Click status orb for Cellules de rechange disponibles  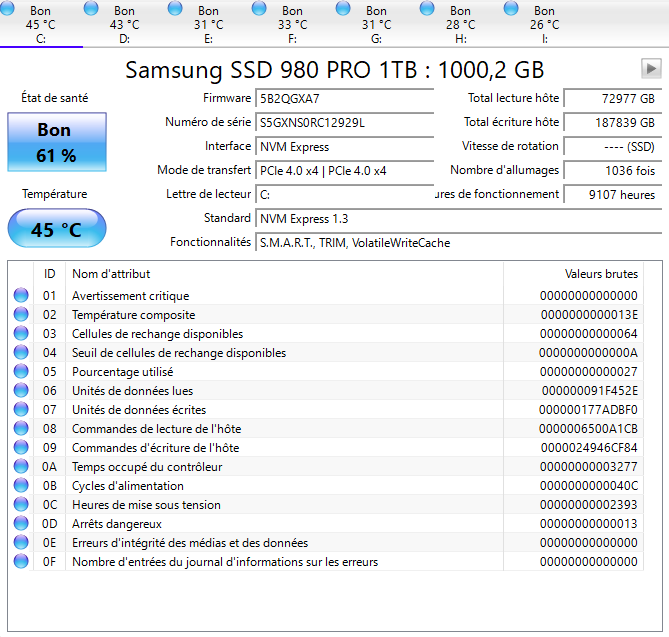(21, 333)
